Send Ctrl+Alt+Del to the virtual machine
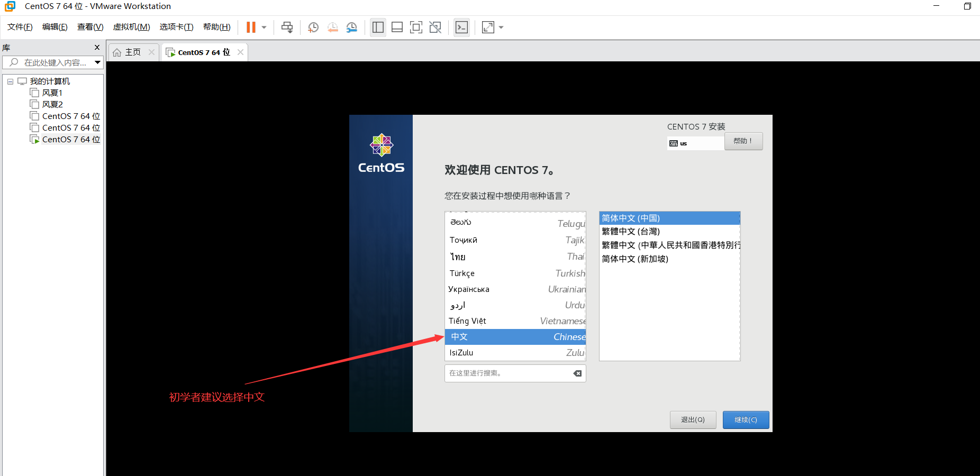The width and height of the screenshot is (980, 476). (x=287, y=28)
